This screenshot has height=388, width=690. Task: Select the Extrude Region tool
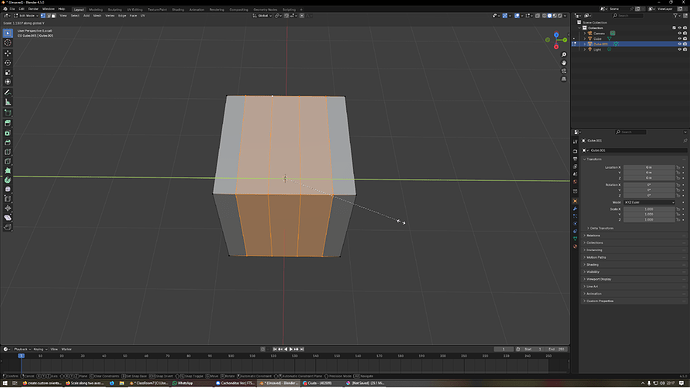point(7,123)
